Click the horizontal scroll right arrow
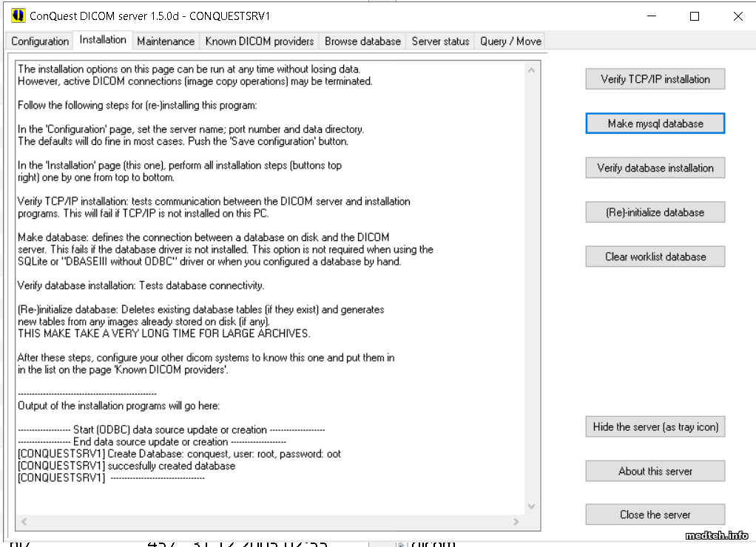 click(x=518, y=522)
